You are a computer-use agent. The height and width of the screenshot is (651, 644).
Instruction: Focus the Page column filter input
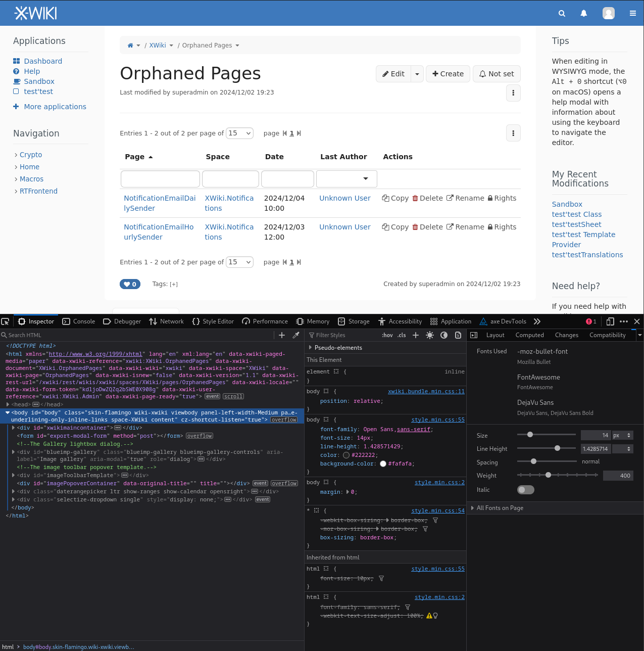pos(160,179)
